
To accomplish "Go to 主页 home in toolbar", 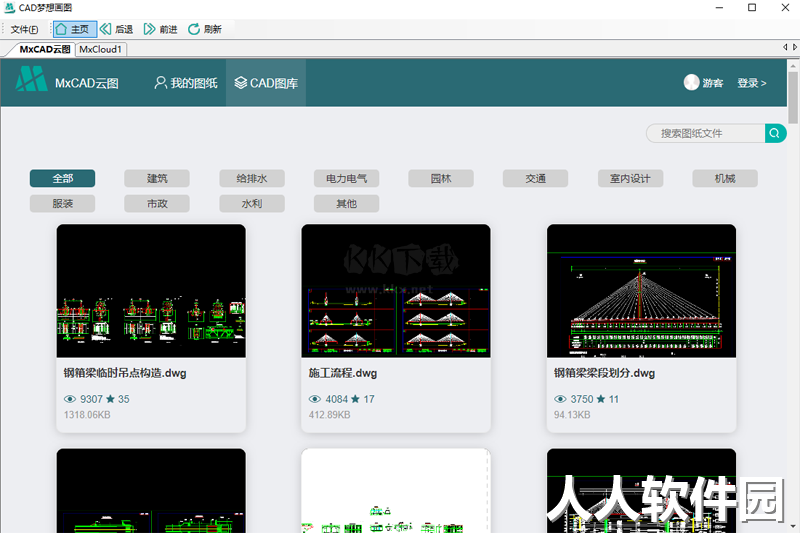I will point(74,29).
